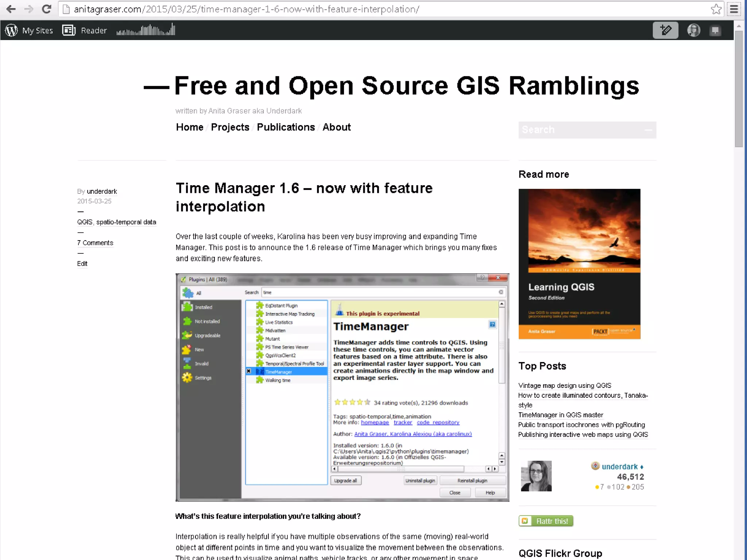Click inside the blog Search field

point(580,130)
